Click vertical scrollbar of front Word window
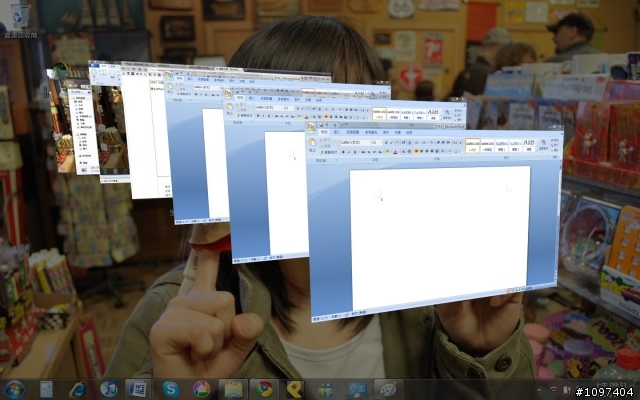640x400 pixels. [558, 220]
